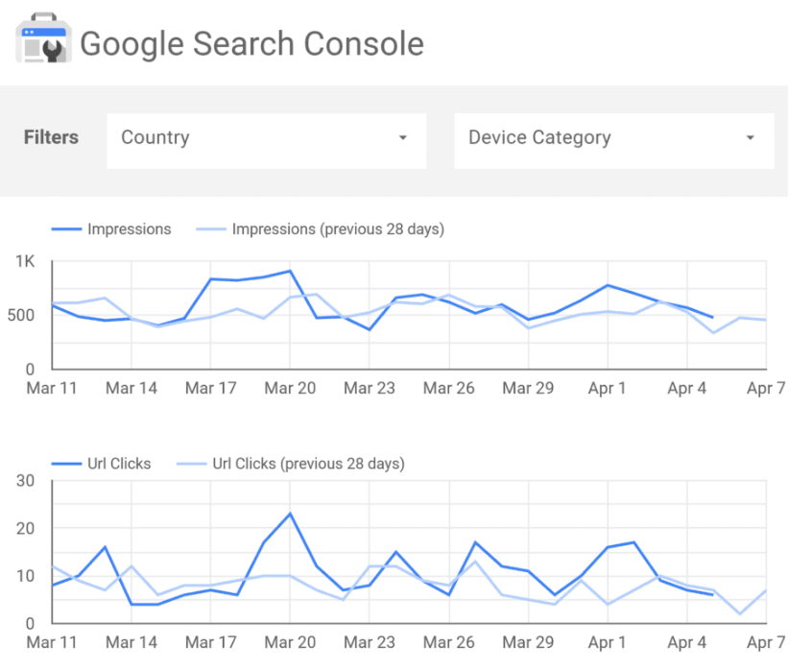Click the Impressions legend line swatch
The height and width of the screenshot is (671, 812).
coord(65,229)
